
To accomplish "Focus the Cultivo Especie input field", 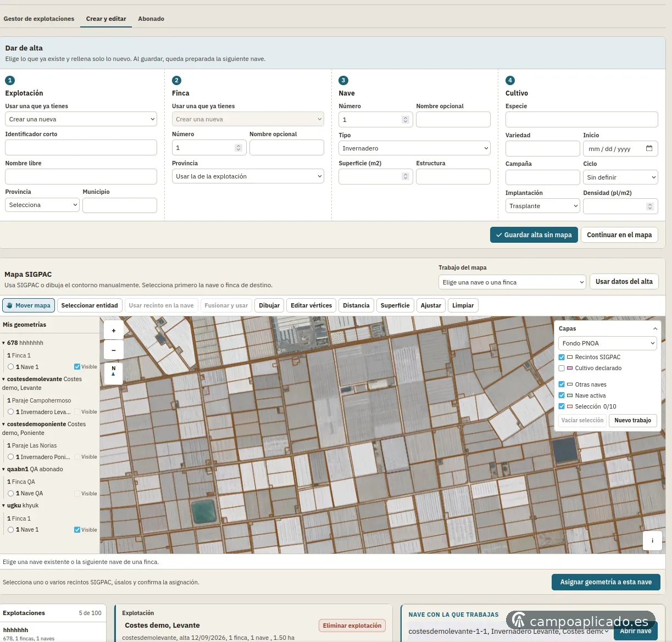I will coord(582,119).
